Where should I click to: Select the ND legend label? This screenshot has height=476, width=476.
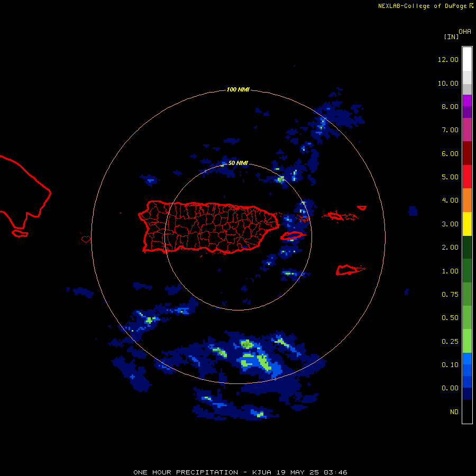454,412
